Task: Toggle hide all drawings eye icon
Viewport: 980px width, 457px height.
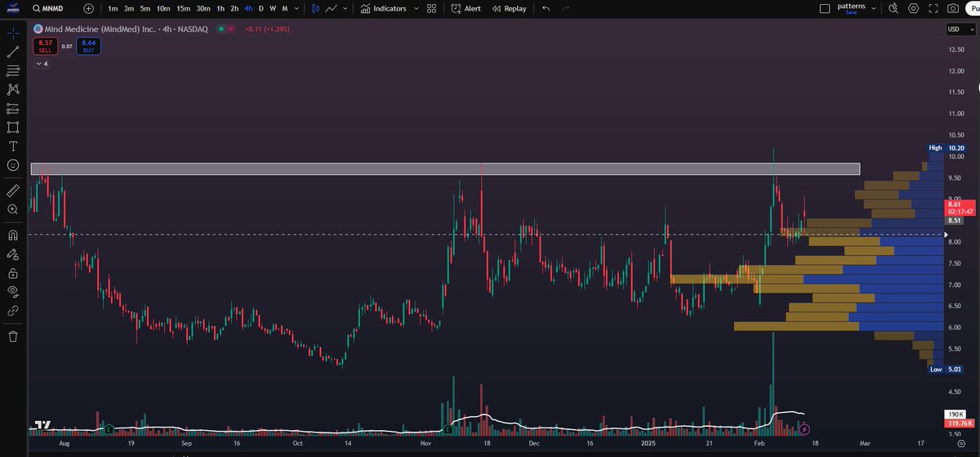Action: pos(13,291)
